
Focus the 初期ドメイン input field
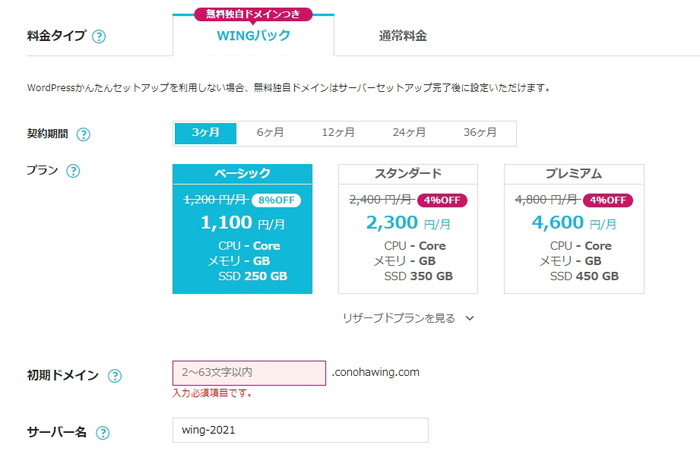coord(249,373)
